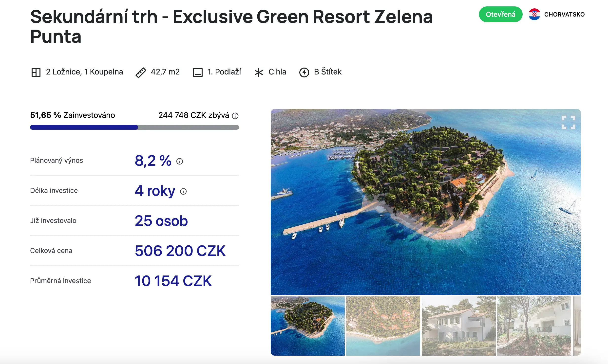Click the CHORVATSKO country label
The image size is (608, 364).
[564, 15]
